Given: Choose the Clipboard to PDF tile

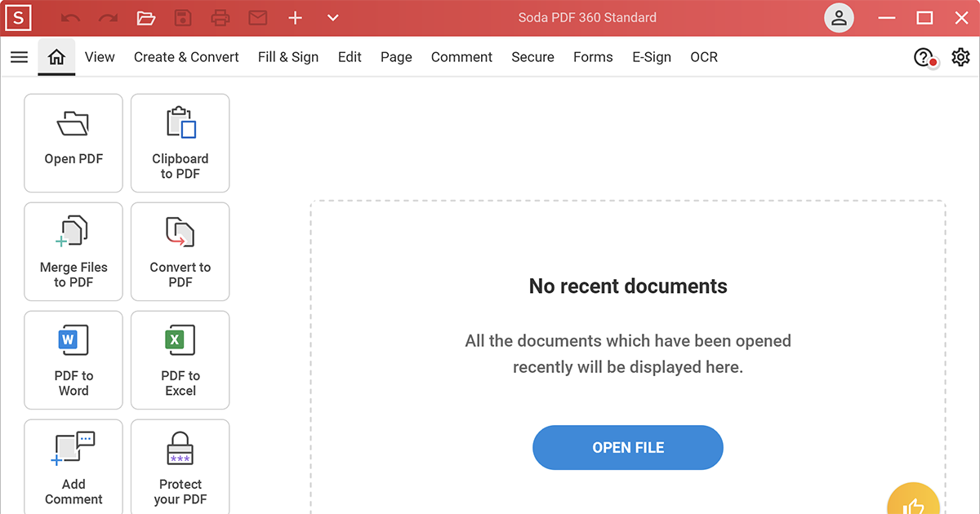Looking at the screenshot, I should tap(180, 143).
